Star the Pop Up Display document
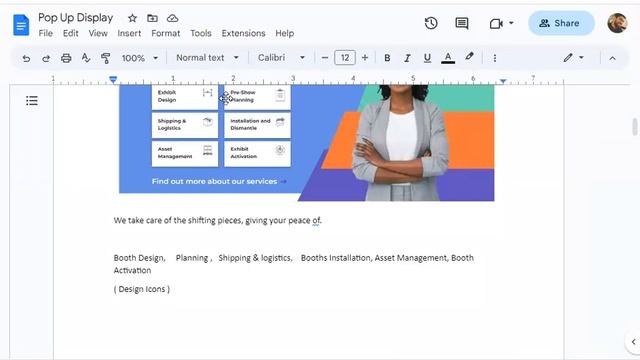The width and height of the screenshot is (640, 360). pyautogui.click(x=132, y=18)
